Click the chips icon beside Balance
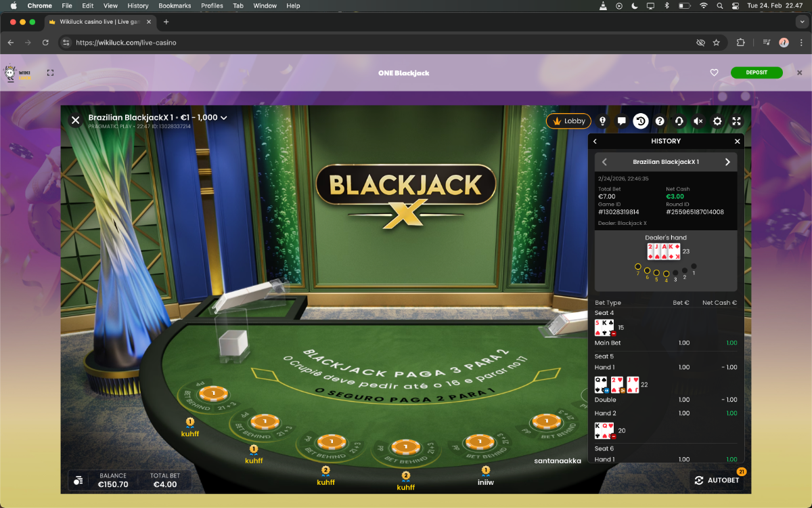 (78, 480)
